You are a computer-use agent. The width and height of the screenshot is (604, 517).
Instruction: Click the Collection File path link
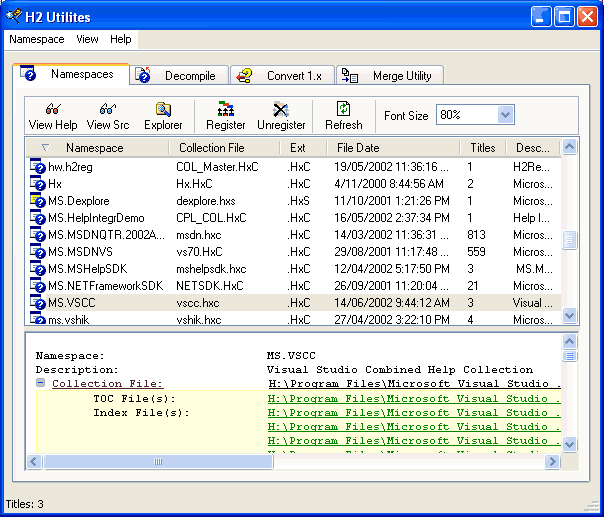coord(414,384)
